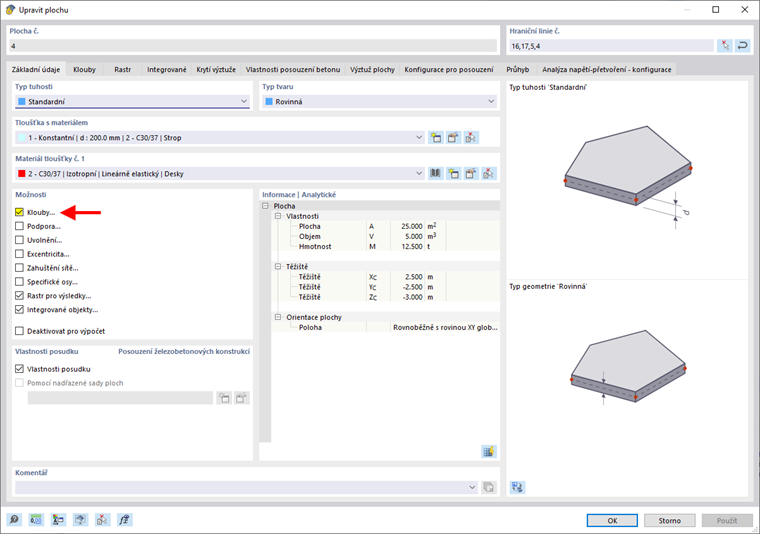760x534 pixels.
Task: Click the search magnifier icon at bottom left
Action: pyautogui.click(x=14, y=520)
